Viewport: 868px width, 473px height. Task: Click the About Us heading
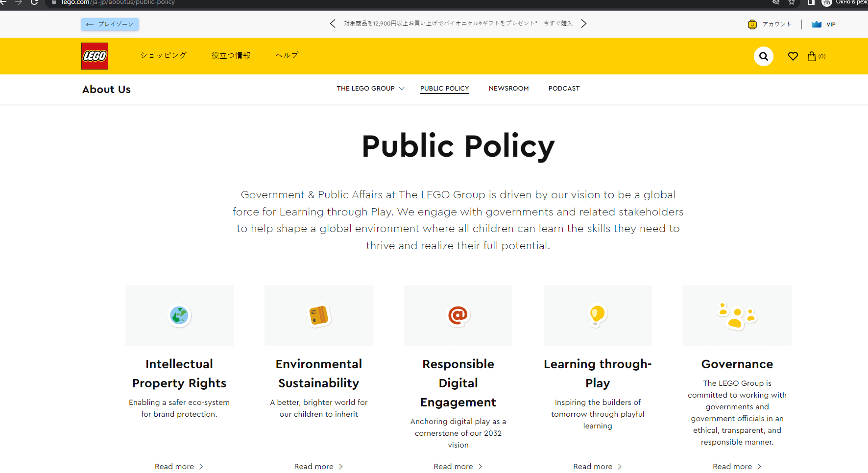tap(106, 89)
